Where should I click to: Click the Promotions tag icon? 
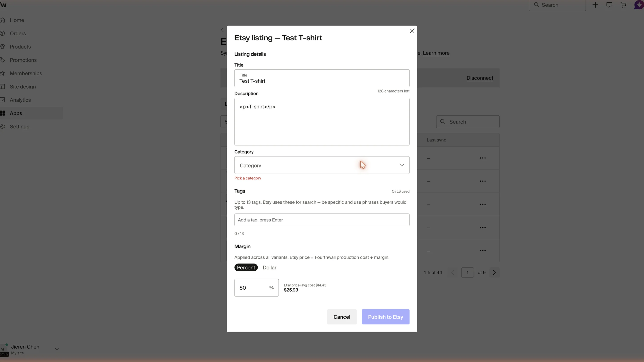[2, 60]
